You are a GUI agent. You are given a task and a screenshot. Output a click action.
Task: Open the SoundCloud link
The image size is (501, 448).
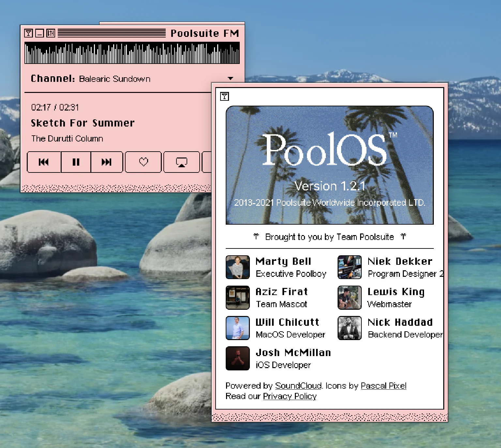[298, 386]
